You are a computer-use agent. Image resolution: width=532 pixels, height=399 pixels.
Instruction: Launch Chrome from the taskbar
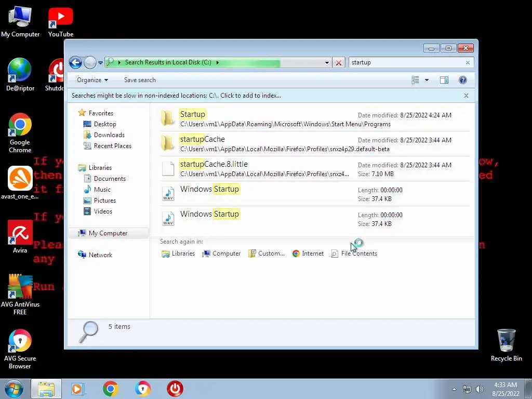click(110, 389)
